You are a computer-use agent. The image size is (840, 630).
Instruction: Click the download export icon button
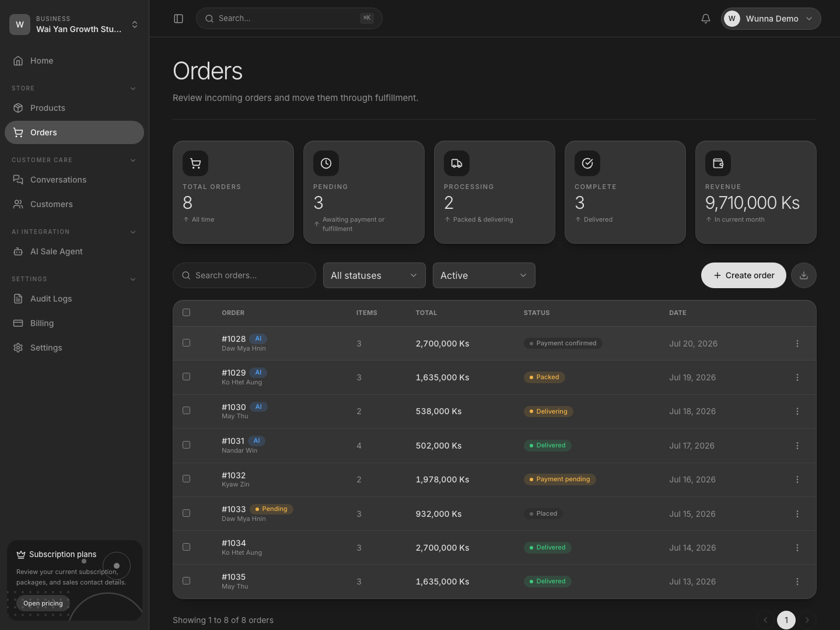click(804, 275)
